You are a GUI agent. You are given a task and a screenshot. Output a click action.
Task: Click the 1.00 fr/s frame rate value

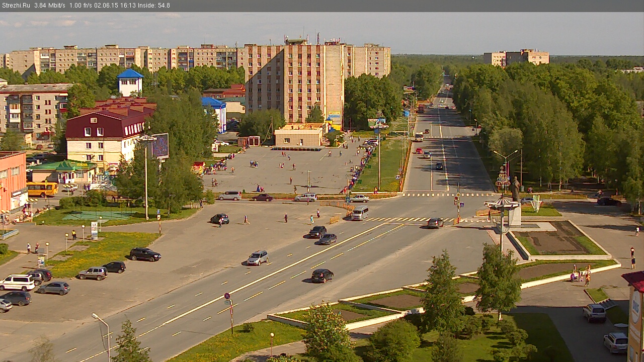tap(80, 6)
